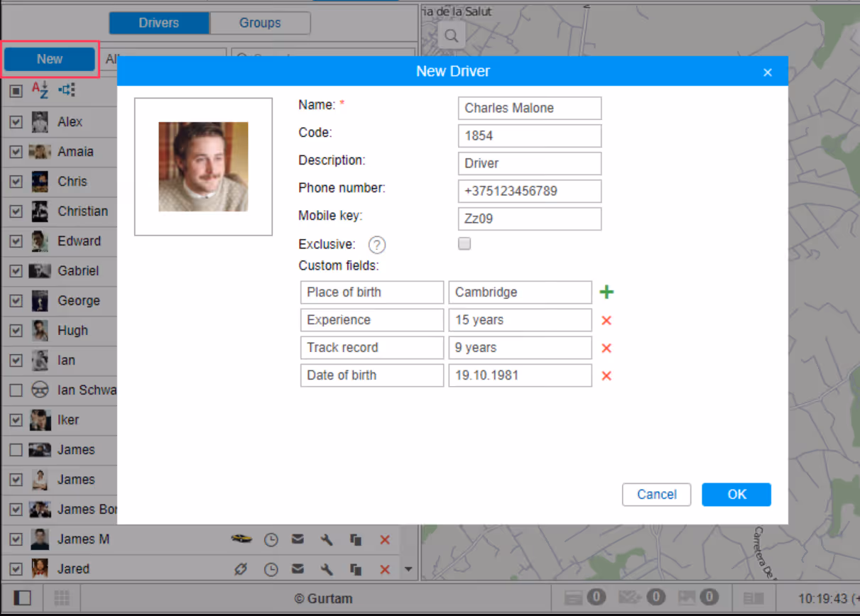Click the OK button

click(x=736, y=495)
